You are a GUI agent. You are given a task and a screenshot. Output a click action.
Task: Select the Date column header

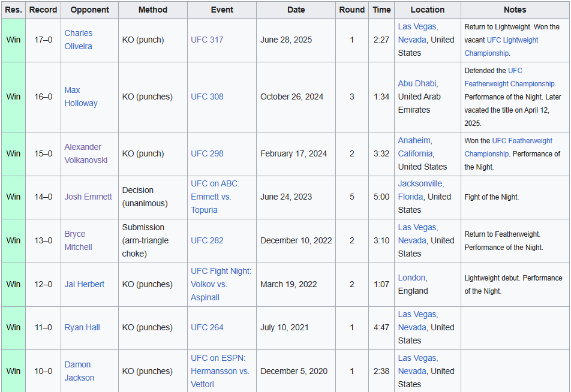[296, 10]
